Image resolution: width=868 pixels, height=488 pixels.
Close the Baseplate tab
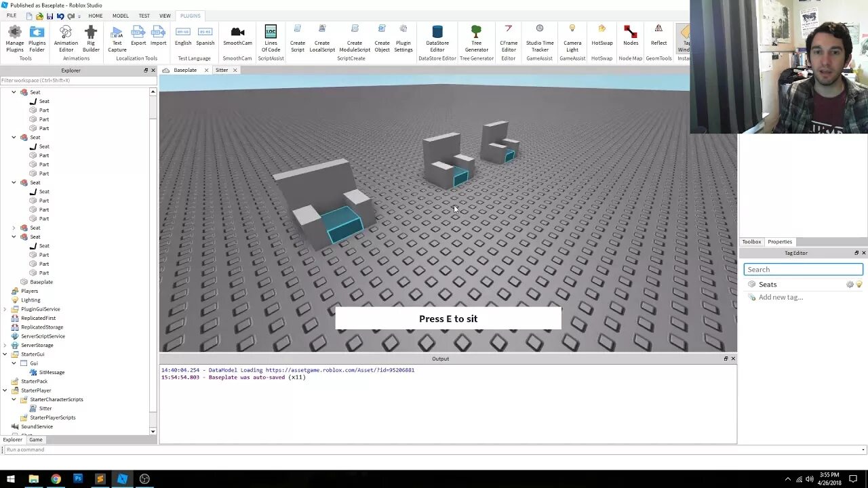206,70
